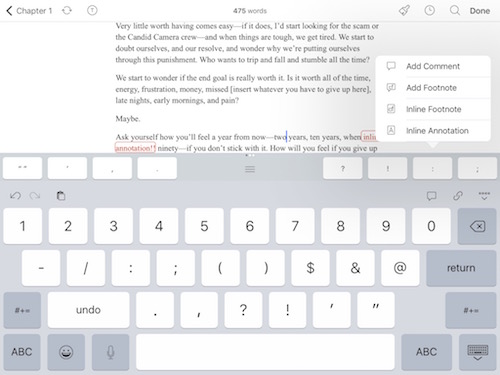The image size is (500, 375).
Task: Tap the 2 key
Action: tap(68, 226)
